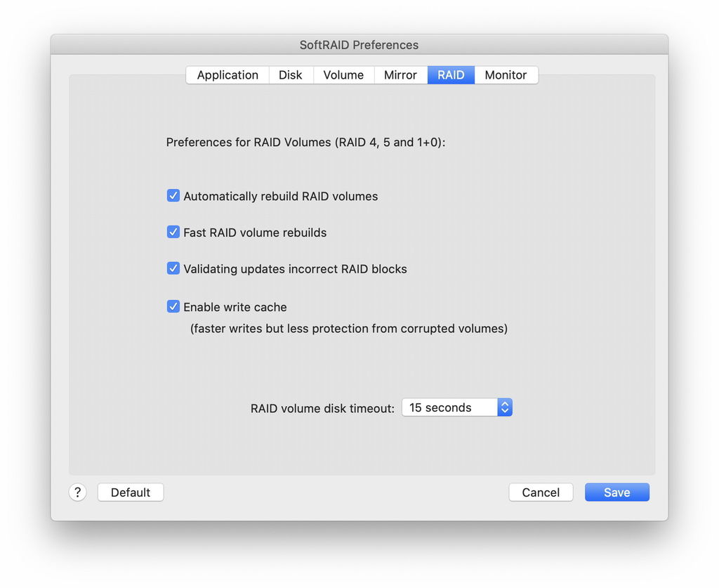This screenshot has width=719, height=588.
Task: Restore settings with the Default button
Action: 131,492
